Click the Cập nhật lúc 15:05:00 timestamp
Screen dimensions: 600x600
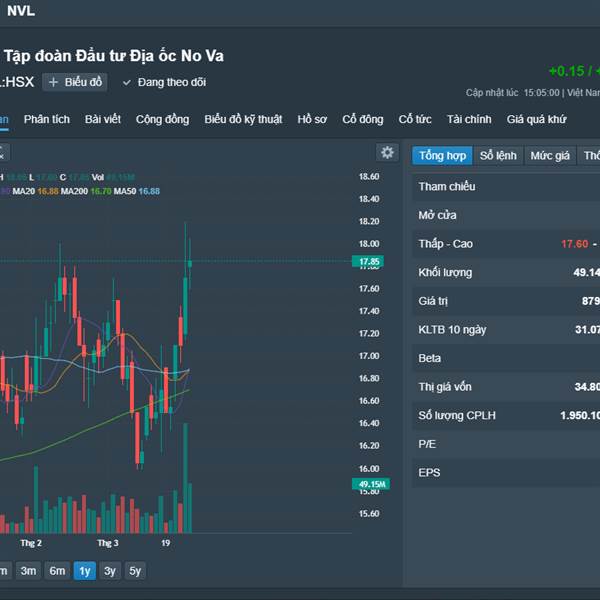coord(512,93)
